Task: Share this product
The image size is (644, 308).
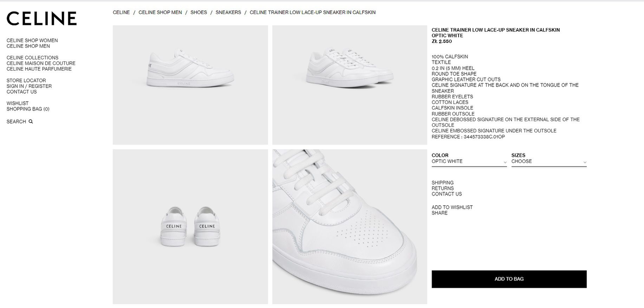Action: (x=440, y=213)
